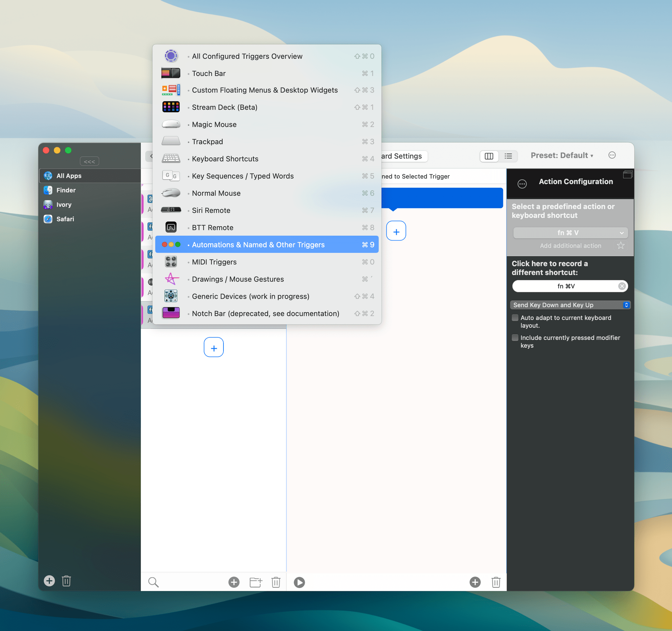Open Send Key Down and Key Up dropdown
Screen dimensions: 672x631
click(x=570, y=305)
